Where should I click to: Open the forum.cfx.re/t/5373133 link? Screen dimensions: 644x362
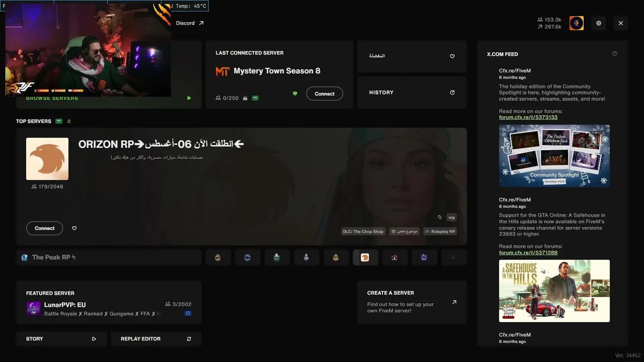pyautogui.click(x=528, y=117)
